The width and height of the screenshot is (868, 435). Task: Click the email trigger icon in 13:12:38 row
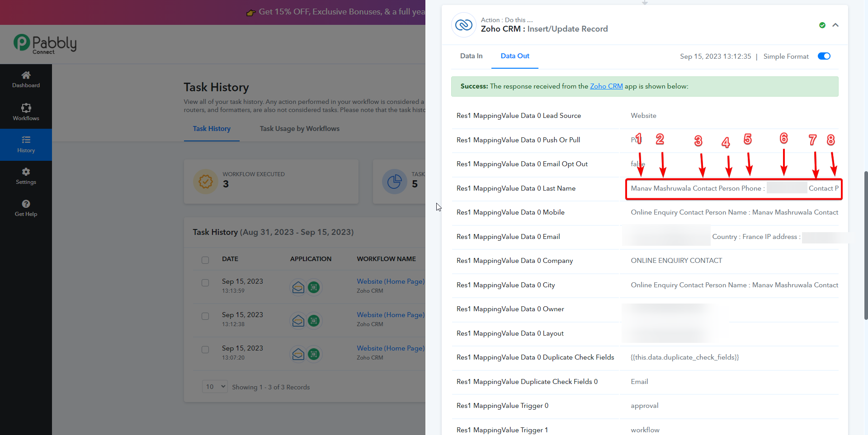click(298, 321)
